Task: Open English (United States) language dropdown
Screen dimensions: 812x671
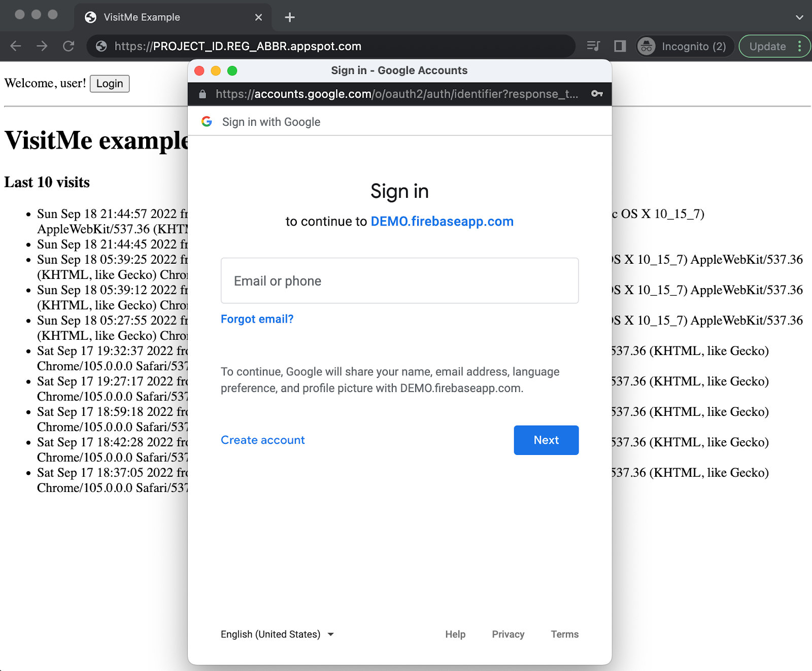Action: pos(277,634)
